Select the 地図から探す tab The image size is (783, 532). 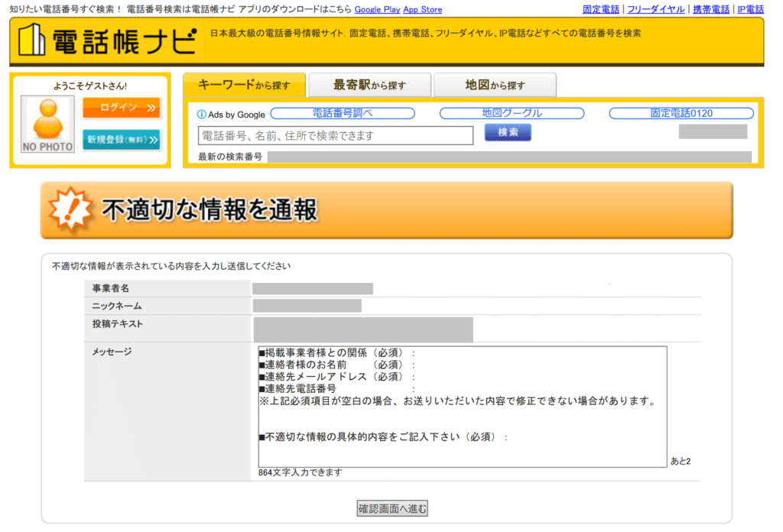pos(495,85)
